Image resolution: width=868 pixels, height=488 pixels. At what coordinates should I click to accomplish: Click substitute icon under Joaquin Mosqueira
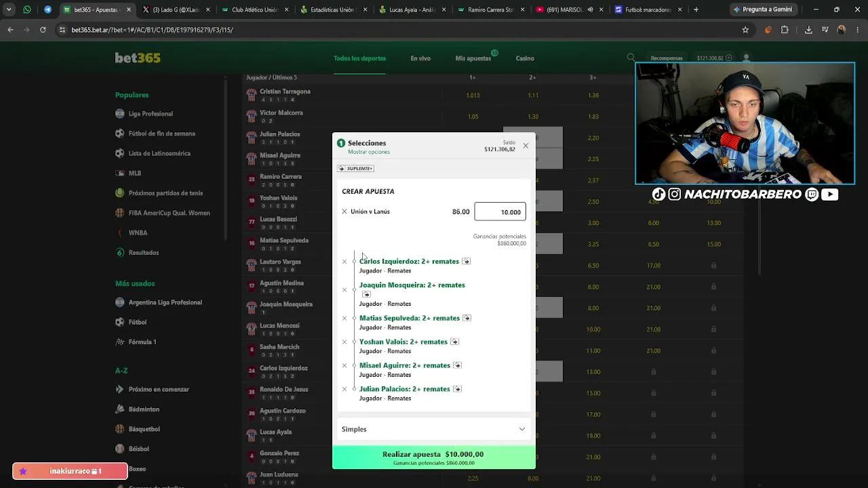(x=366, y=294)
